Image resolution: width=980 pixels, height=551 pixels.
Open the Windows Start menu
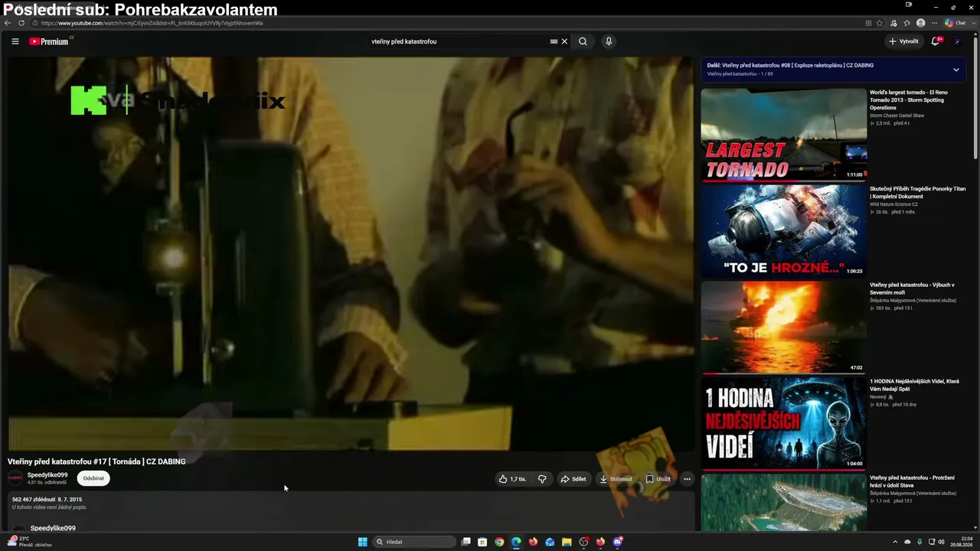363,542
